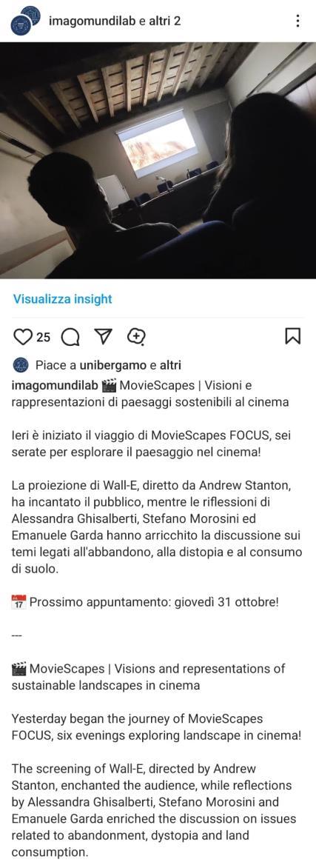
Task: Open three-dot options menu
Action: 297,21
